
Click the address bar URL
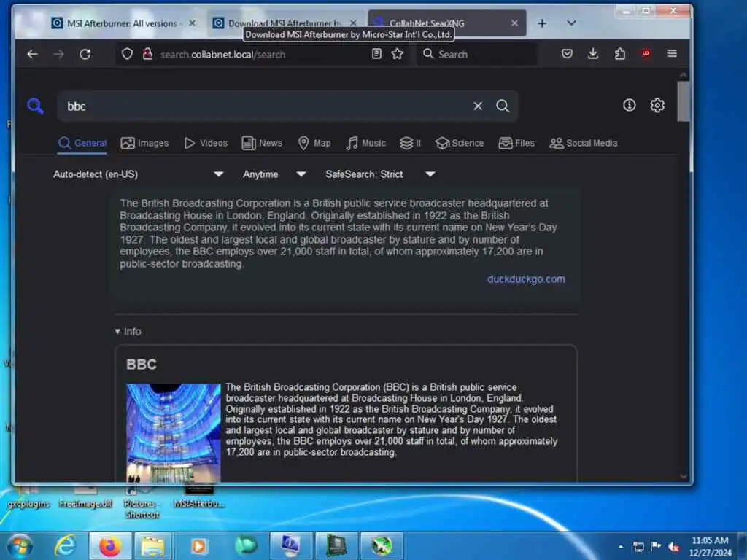pyautogui.click(x=223, y=55)
